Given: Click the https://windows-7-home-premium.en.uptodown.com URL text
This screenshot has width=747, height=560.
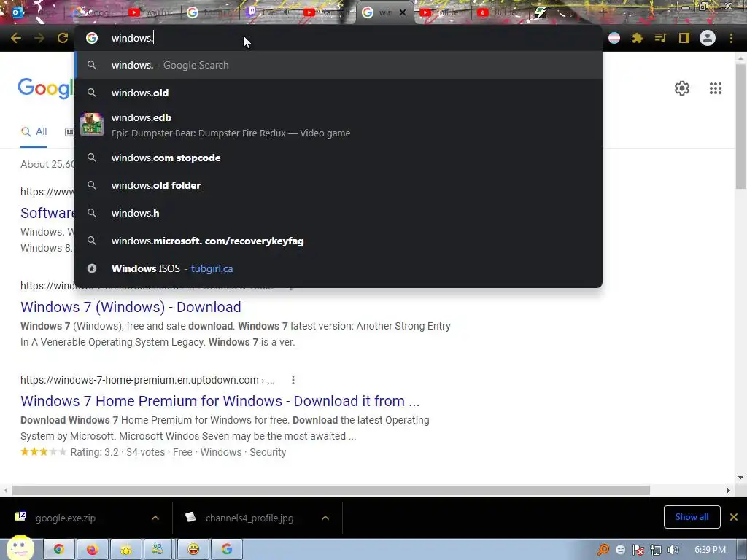Looking at the screenshot, I should [x=139, y=380].
